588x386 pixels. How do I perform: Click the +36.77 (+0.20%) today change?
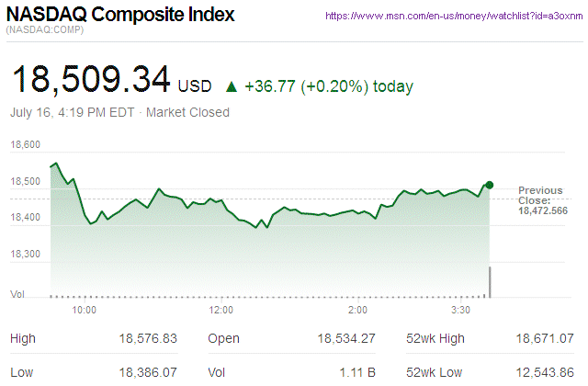[328, 87]
